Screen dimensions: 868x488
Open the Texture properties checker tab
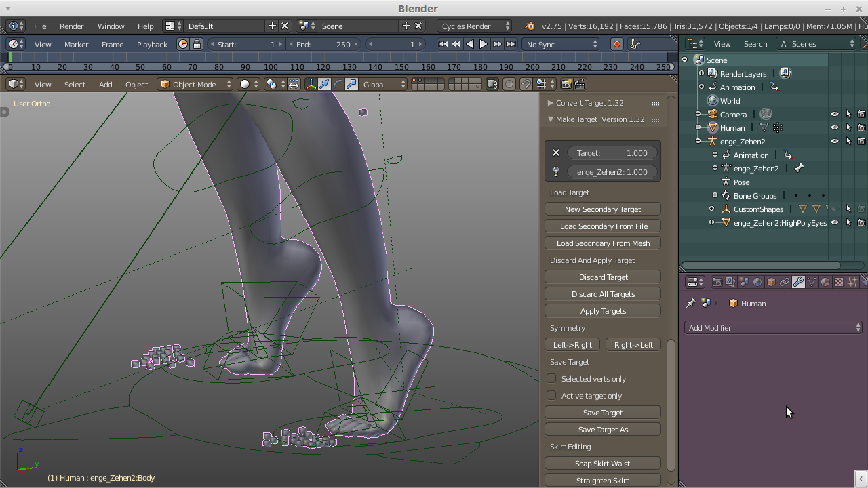[839, 282]
